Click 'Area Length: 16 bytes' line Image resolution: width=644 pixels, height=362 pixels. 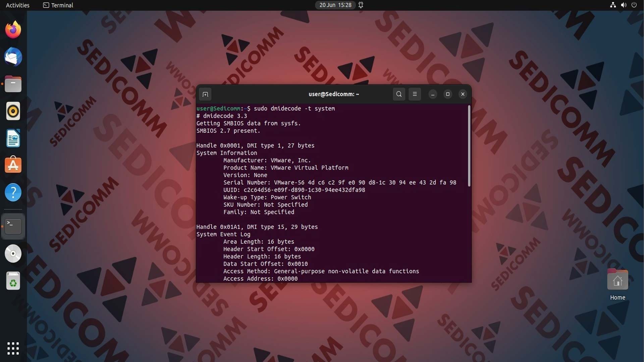pos(259,242)
